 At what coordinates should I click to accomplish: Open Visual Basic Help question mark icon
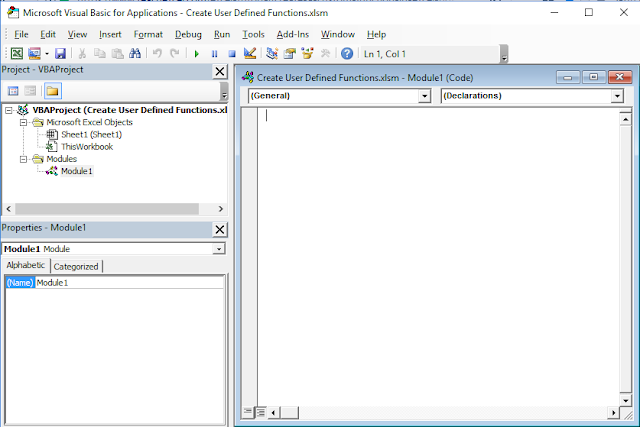tap(347, 53)
